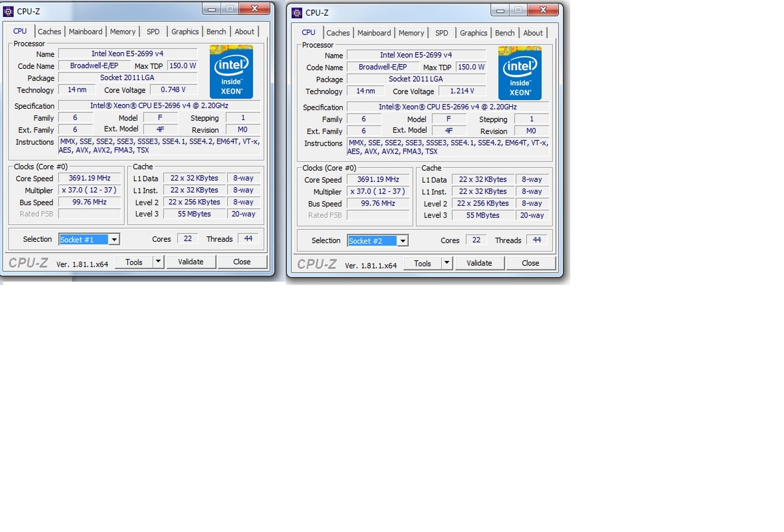Open Caches tab in right CPU-Z window
784x532 pixels.
coord(338,33)
